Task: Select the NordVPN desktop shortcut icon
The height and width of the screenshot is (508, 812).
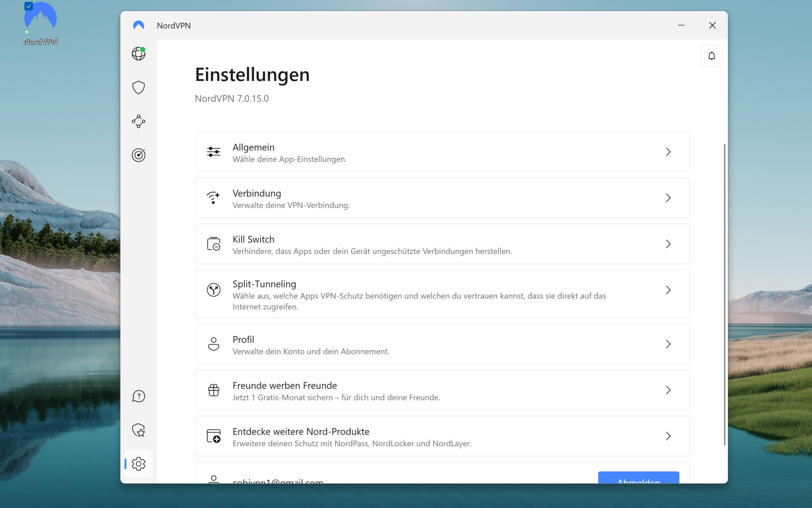Action: (41, 24)
